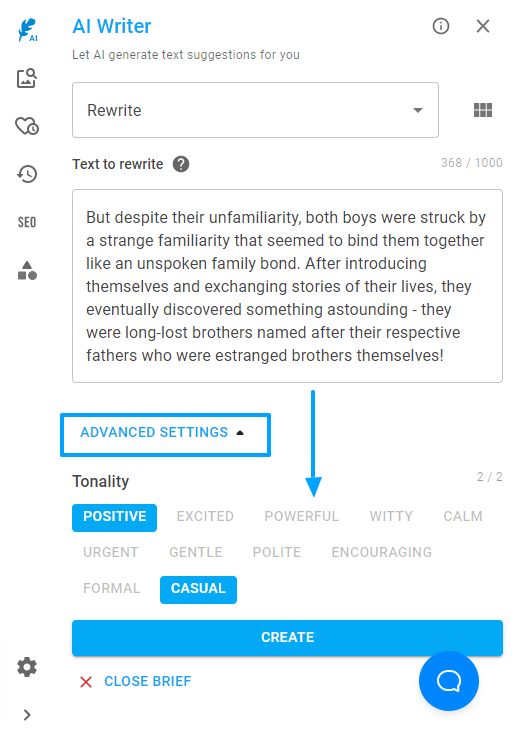This screenshot has width=518, height=745.
Task: Open the grid view of templates
Action: 483,110
